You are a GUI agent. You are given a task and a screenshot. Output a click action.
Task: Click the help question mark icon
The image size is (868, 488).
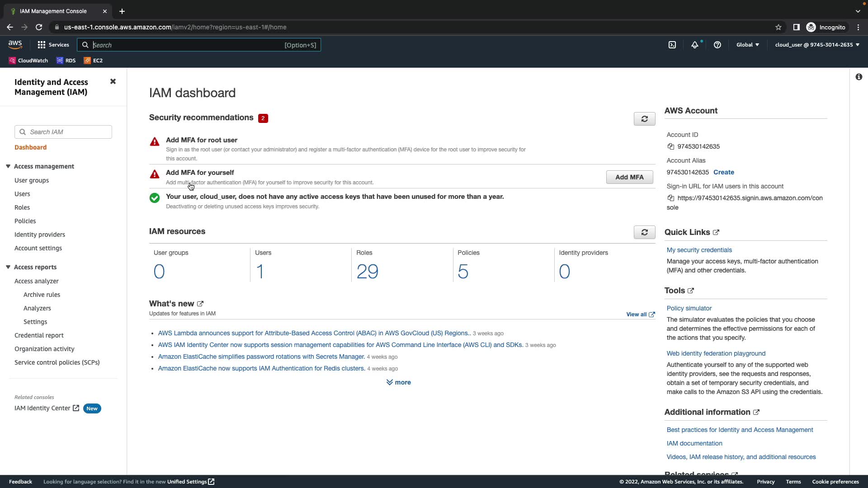[717, 45]
